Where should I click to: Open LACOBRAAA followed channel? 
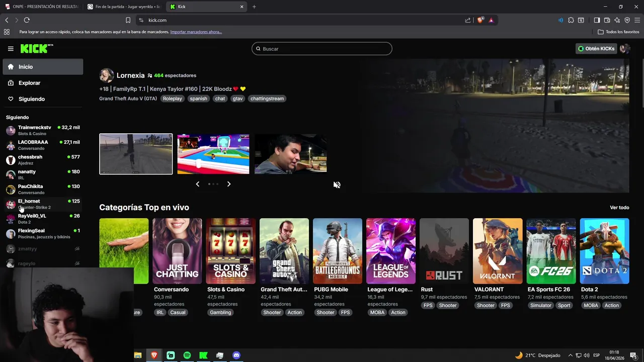pos(43,145)
